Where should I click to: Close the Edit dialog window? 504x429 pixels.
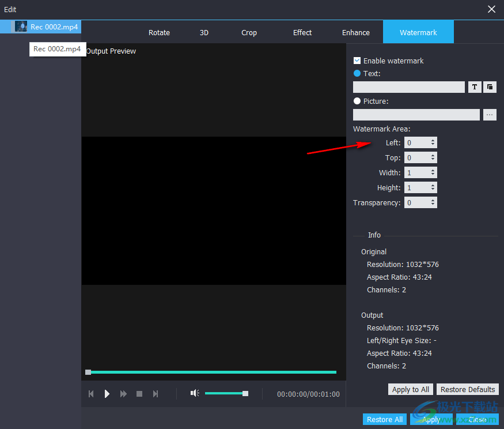[491, 9]
